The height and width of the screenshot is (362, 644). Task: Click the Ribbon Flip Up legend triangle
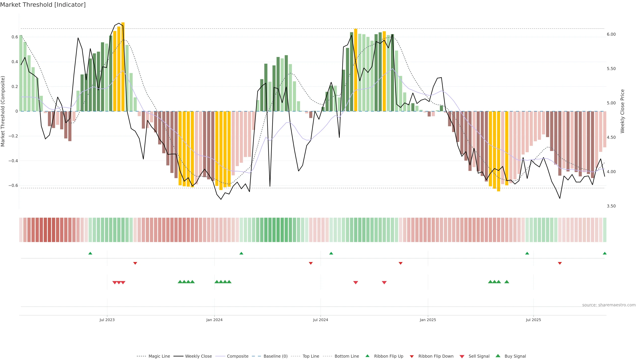[x=367, y=356]
